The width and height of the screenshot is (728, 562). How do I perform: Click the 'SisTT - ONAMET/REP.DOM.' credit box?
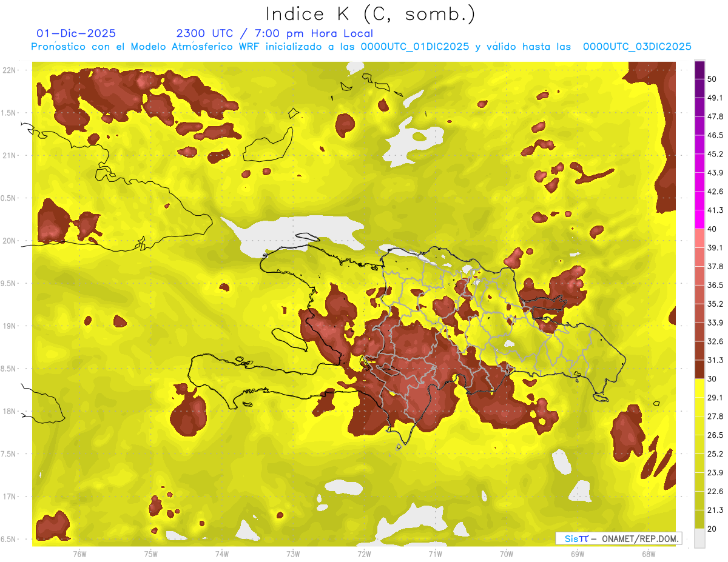coord(618,538)
